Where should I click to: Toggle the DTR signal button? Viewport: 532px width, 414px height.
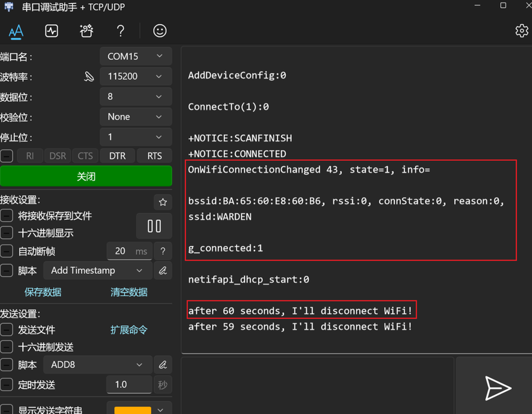coord(117,156)
